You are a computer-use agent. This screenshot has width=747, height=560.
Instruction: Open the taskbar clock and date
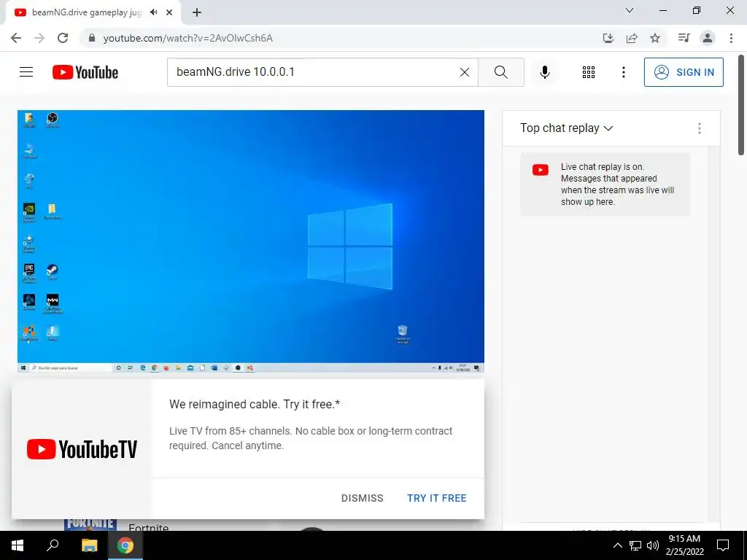[x=684, y=545]
